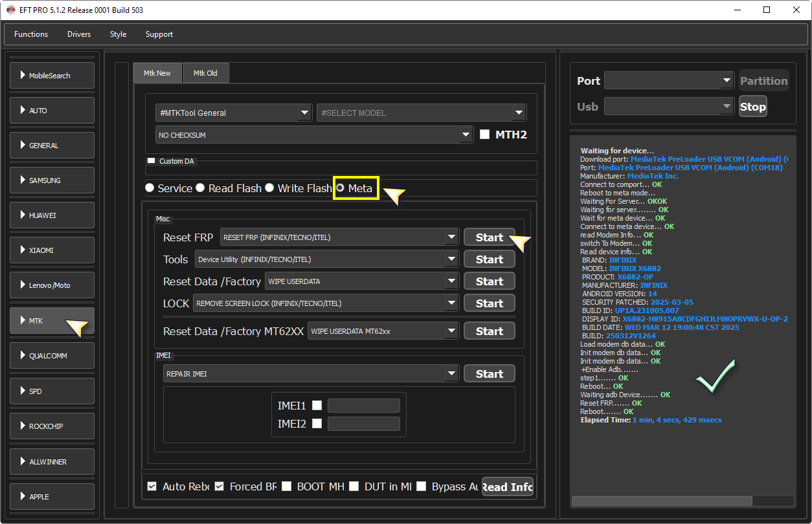Screen dimensions: 812x524
Task: Enable the BOOT MH checkbox
Action: [286, 486]
